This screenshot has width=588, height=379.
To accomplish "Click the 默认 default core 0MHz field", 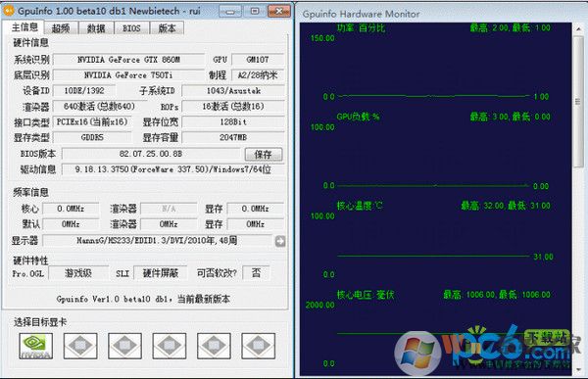I will pos(71,224).
